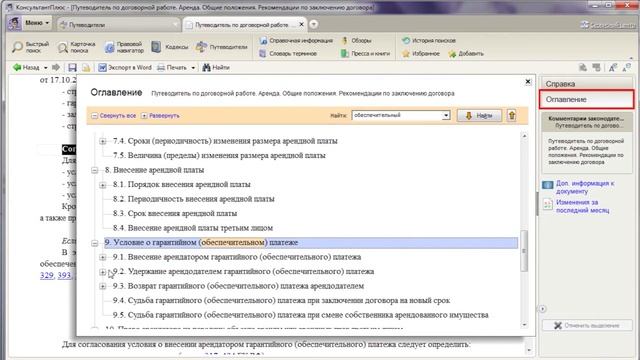Select 8.2 Периодичность внесения арендной платы

pos(193,199)
